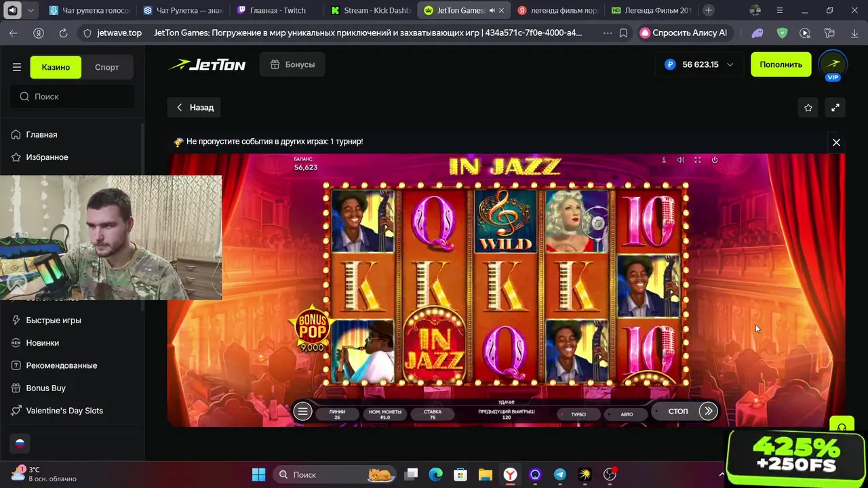Screen dimensions: 868x488
Task: Adjust the Ставка 75 bet setting
Action: (433, 414)
